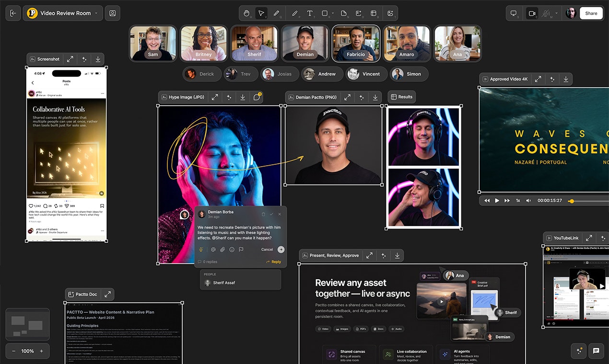
Task: Click the flag icon in comment box
Action: 241,249
